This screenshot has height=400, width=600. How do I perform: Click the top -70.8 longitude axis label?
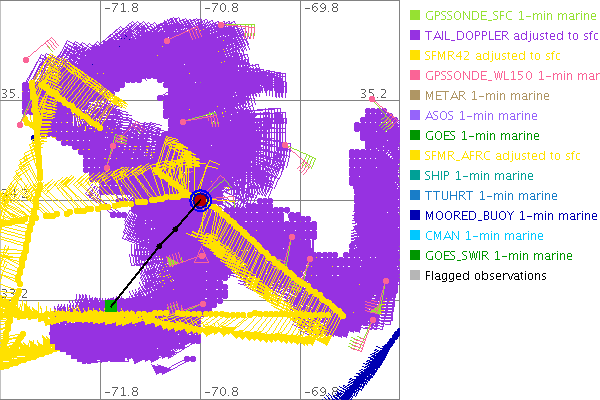[x=221, y=8]
